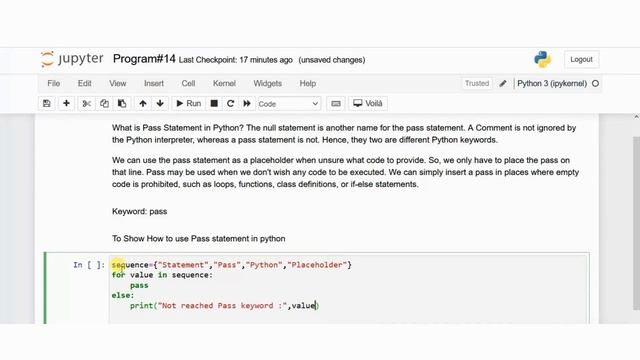Viewport: 640px width, 360px height.
Task: Open the Widgets menu
Action: [x=267, y=83]
